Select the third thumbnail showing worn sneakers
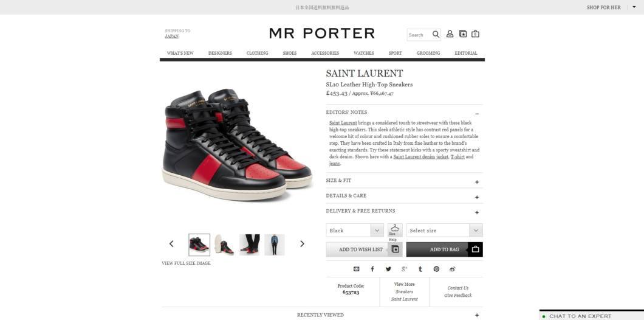The image size is (644, 320). (250, 245)
